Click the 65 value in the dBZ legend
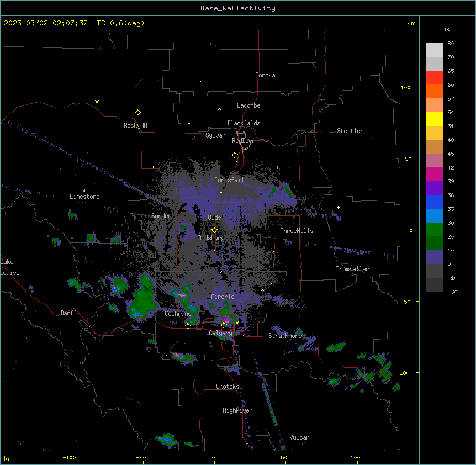Viewport: 476px width, 465px height. click(x=451, y=71)
